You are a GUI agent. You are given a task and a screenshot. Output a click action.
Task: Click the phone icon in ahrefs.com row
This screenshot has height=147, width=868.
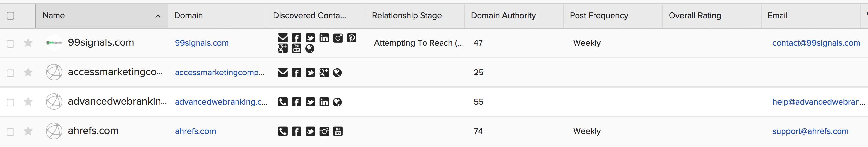283,131
